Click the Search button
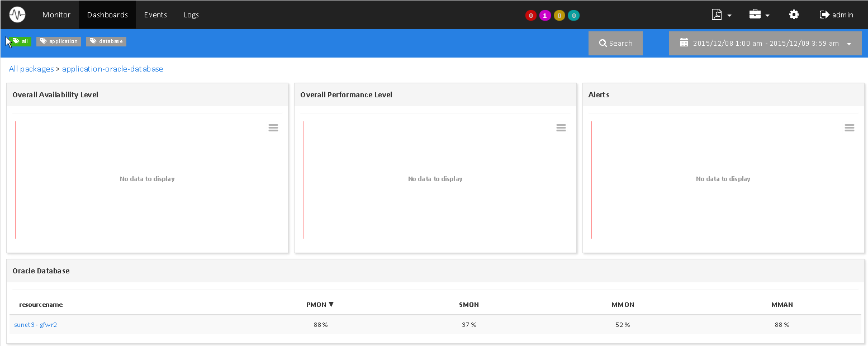Viewport: 868px width, 346px height. tap(615, 44)
